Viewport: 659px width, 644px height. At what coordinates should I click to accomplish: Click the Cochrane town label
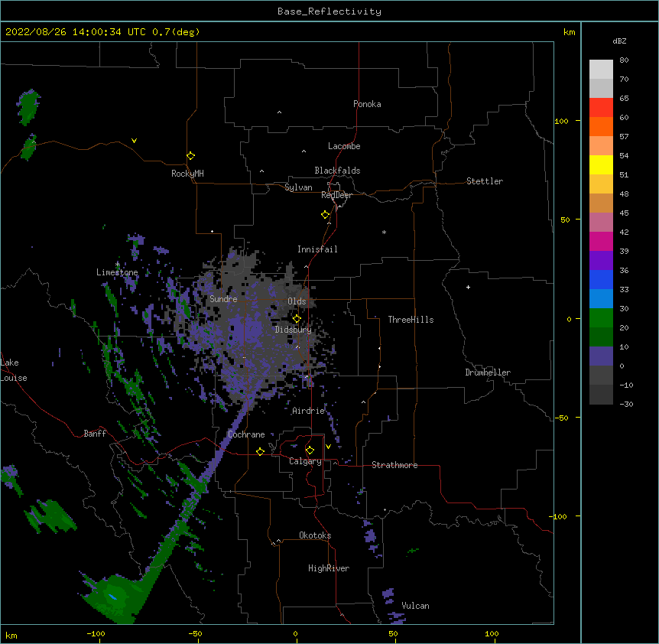coord(246,434)
